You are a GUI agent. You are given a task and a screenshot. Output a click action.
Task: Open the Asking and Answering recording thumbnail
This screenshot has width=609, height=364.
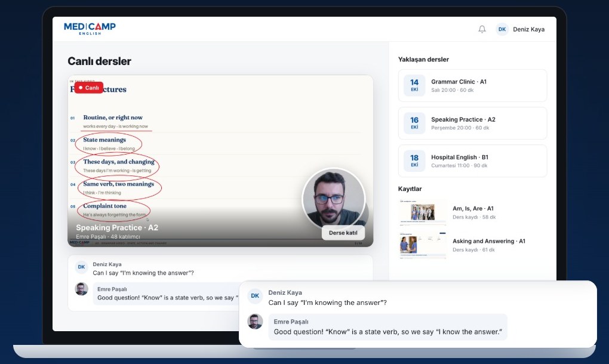tap(423, 245)
